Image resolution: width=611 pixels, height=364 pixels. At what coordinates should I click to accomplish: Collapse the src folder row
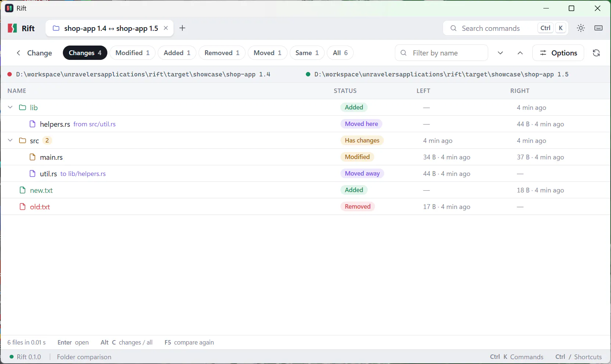(10, 140)
